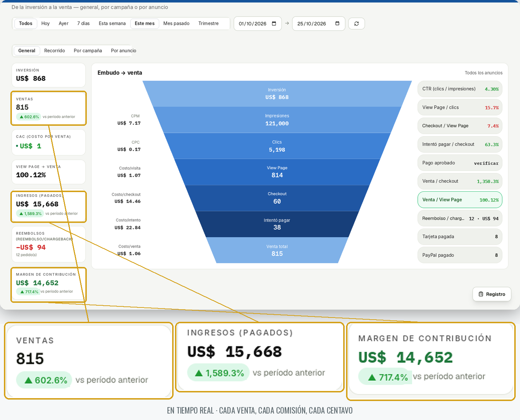Click the CPM value US$ 7.17
This screenshot has height=420, width=520.
(129, 123)
